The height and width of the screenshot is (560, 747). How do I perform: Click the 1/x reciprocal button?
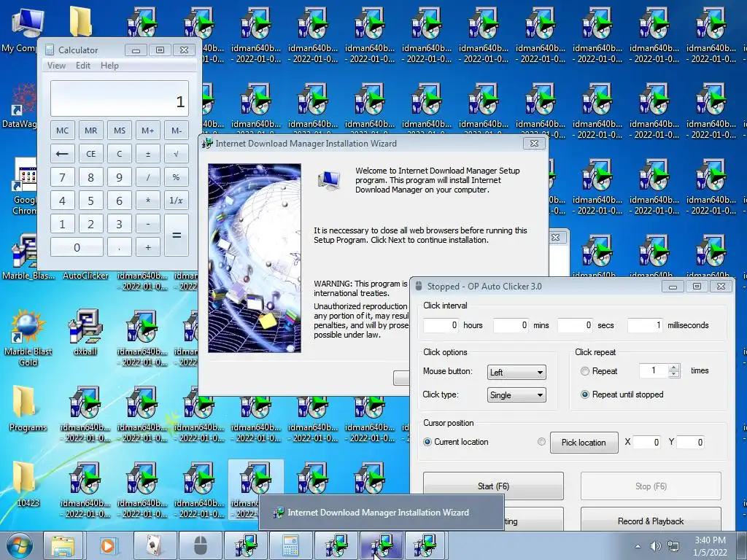click(177, 201)
